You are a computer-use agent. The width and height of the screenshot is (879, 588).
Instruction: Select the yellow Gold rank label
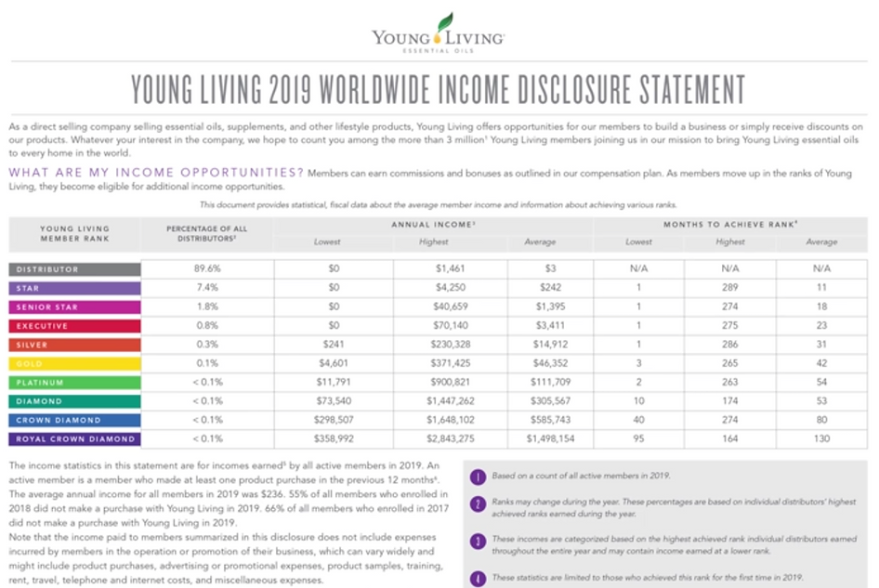[74, 364]
